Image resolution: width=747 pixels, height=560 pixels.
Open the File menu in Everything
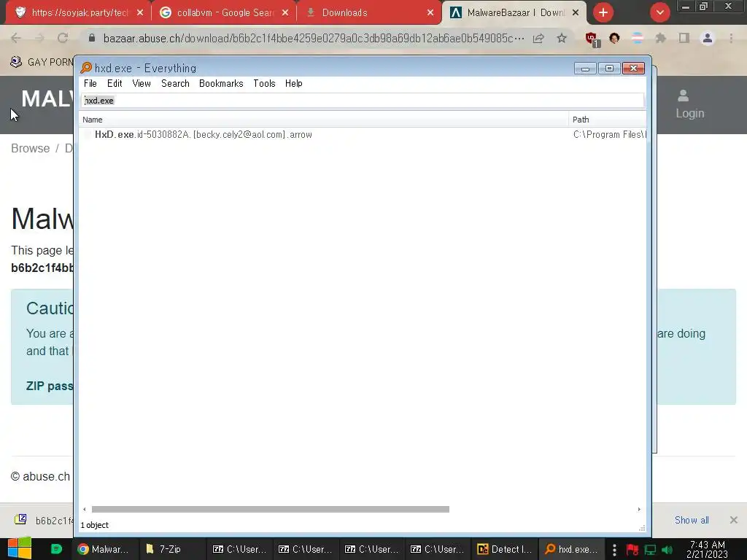pyautogui.click(x=90, y=83)
